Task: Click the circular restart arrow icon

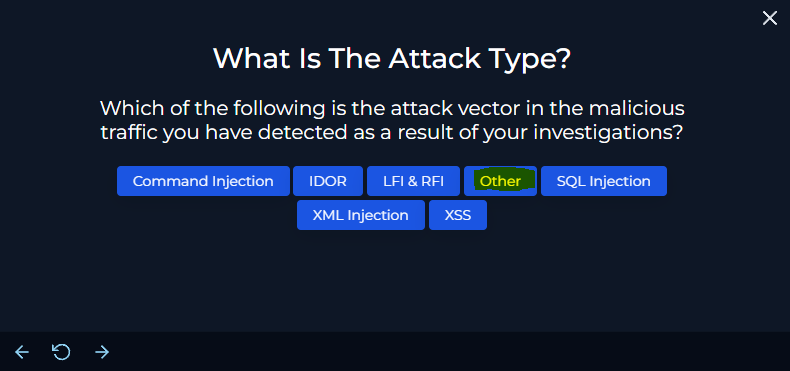Action: point(61,352)
